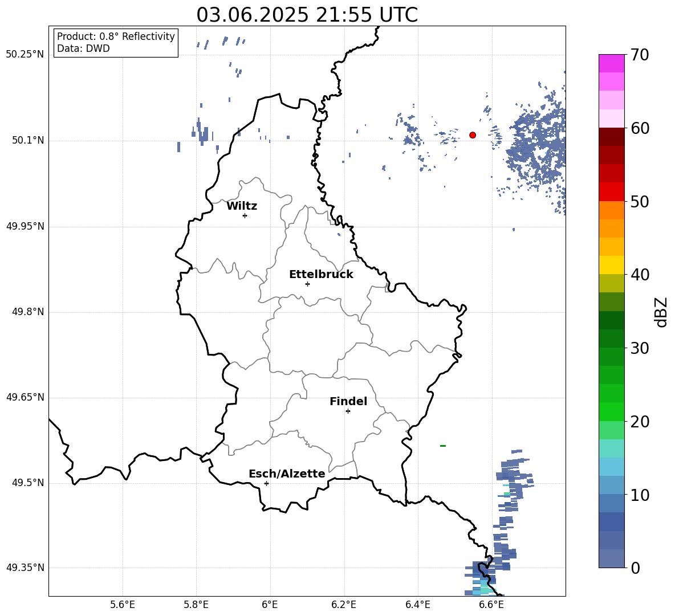Click the Findel station label
675x616 pixels.
[348, 401]
